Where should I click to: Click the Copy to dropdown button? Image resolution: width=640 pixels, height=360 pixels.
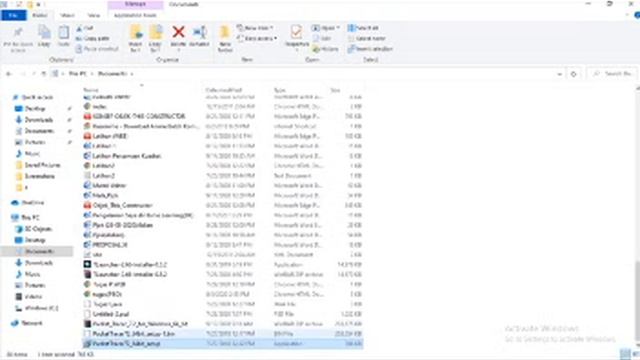[x=155, y=38]
